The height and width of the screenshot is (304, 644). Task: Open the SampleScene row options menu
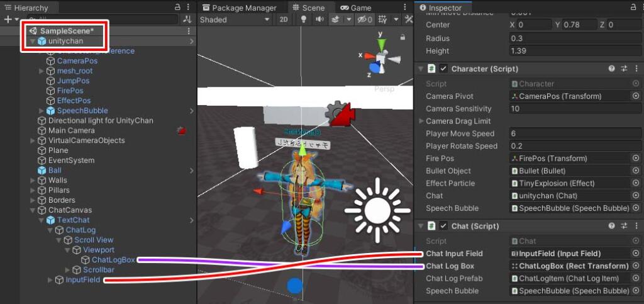click(x=189, y=31)
